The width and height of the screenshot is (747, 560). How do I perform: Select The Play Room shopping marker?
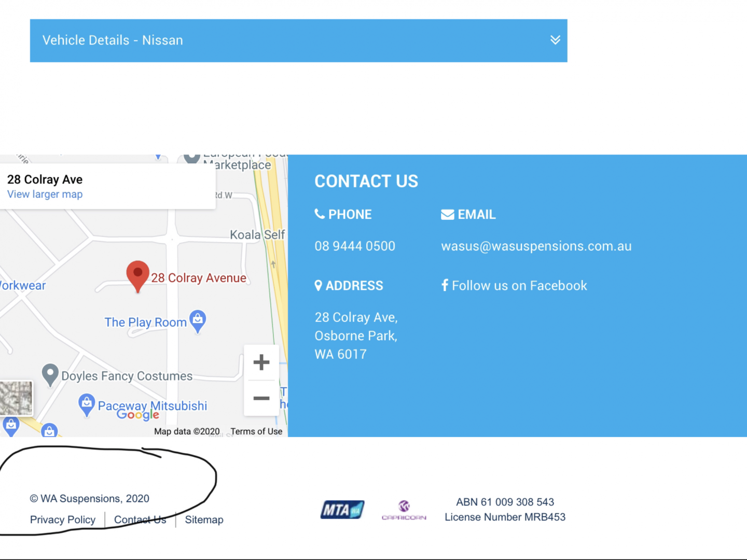tap(198, 320)
